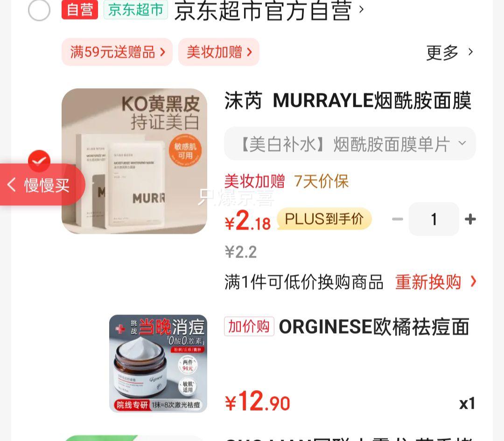
Task: Open MURRAYLE mask product thumbnail
Action: pyautogui.click(x=134, y=161)
